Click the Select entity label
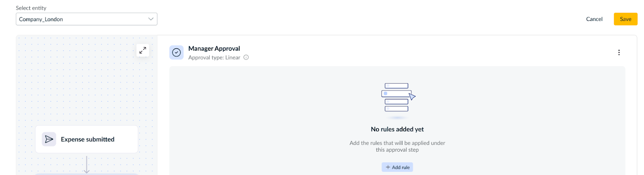The width and height of the screenshot is (644, 175). pos(31,8)
